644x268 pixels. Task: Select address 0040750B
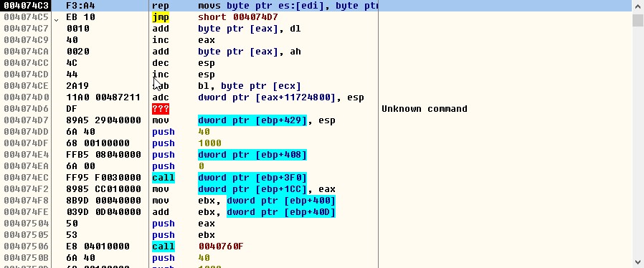26,258
